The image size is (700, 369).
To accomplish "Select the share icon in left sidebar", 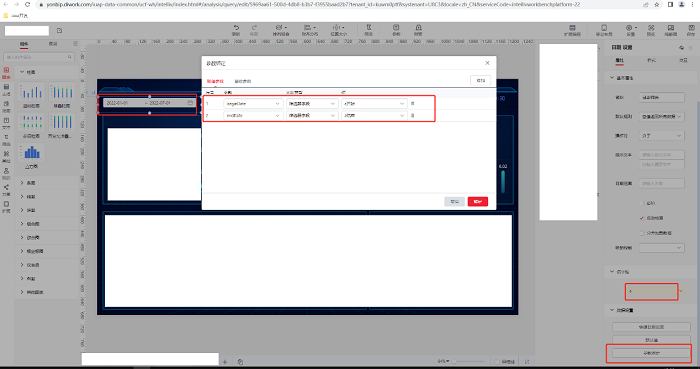I will point(6,187).
